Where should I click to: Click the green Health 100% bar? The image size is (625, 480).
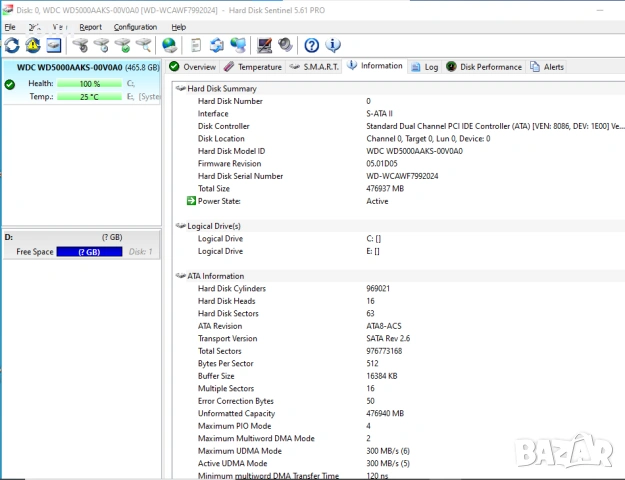(90, 84)
